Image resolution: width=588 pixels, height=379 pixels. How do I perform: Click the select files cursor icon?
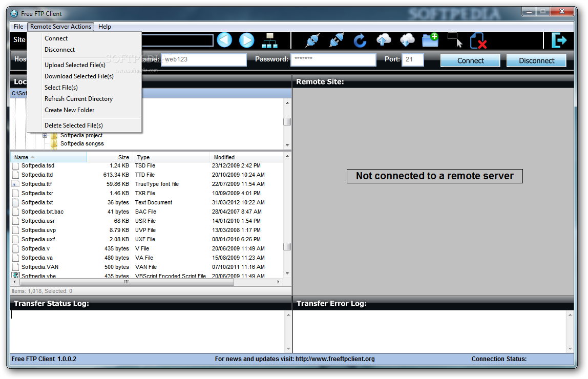tap(455, 40)
